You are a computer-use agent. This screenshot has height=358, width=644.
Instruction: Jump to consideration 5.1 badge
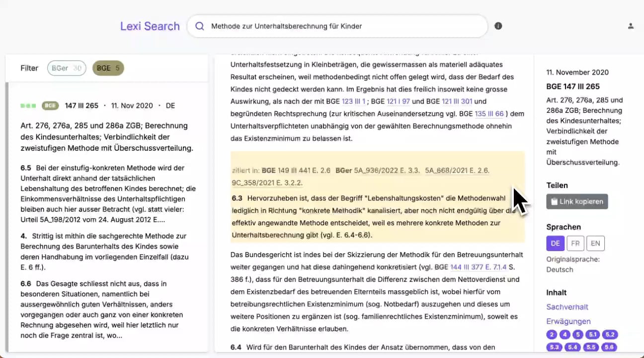[592, 335]
